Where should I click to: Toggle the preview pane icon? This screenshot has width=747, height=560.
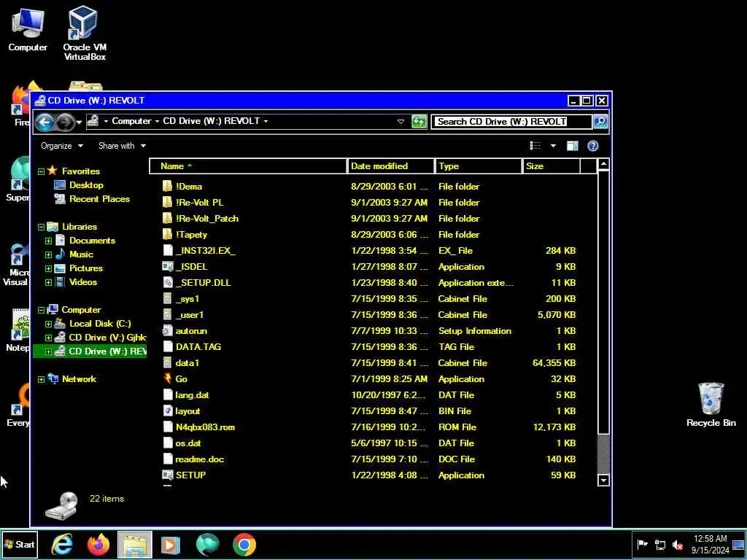pos(572,146)
